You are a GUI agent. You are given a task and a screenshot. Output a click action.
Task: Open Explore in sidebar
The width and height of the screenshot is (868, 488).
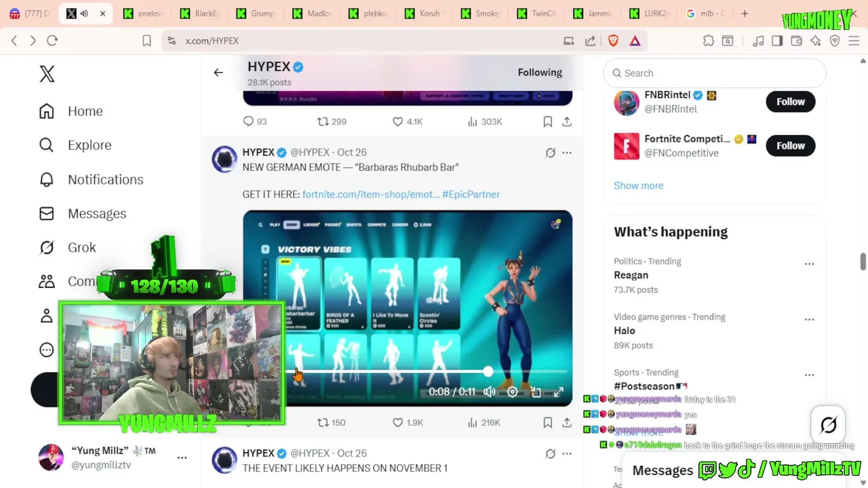[75, 145]
